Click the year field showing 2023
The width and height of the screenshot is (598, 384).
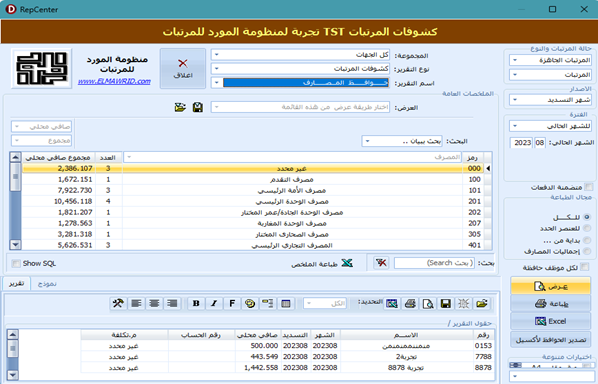pos(521,143)
